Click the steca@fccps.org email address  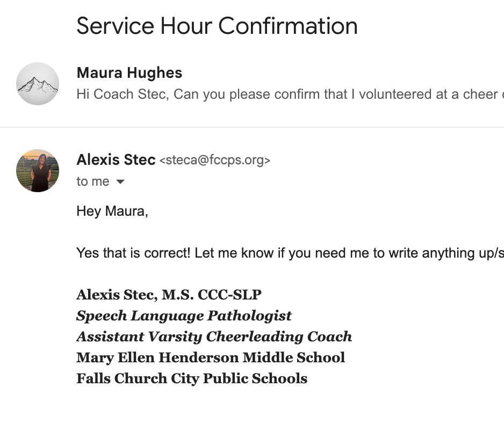(x=215, y=160)
